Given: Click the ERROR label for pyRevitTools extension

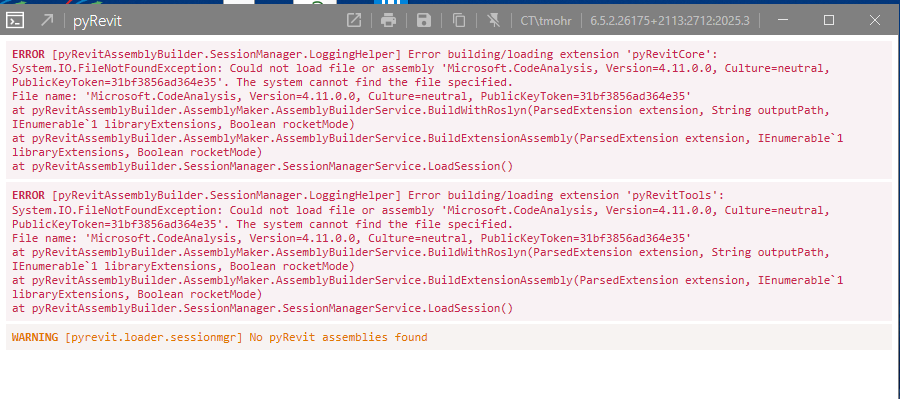Looking at the screenshot, I should tap(29, 196).
